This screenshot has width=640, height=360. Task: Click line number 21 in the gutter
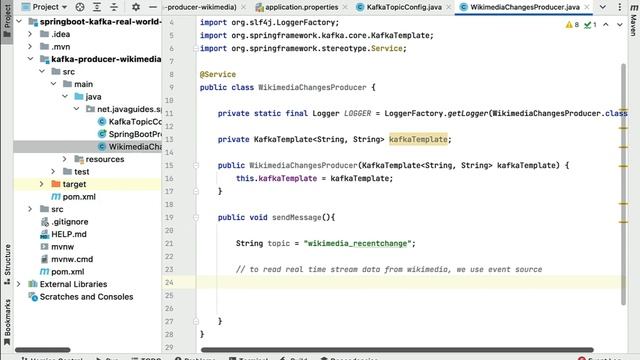169,244
